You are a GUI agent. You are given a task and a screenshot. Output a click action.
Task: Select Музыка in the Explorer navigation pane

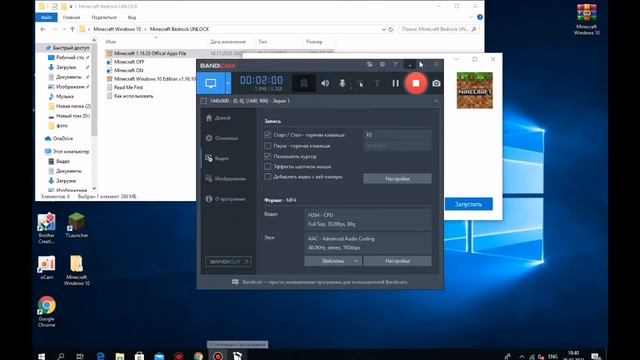[x=61, y=97]
